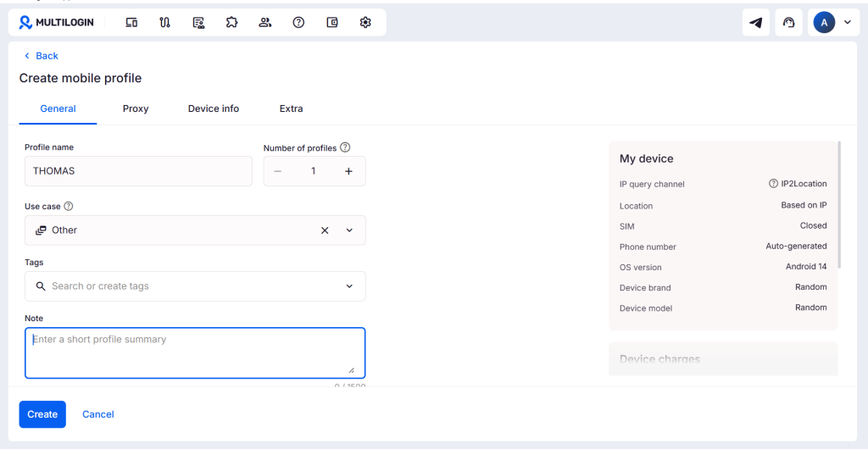Click the Note area resize handle
This screenshot has height=449, width=868.
[351, 370]
